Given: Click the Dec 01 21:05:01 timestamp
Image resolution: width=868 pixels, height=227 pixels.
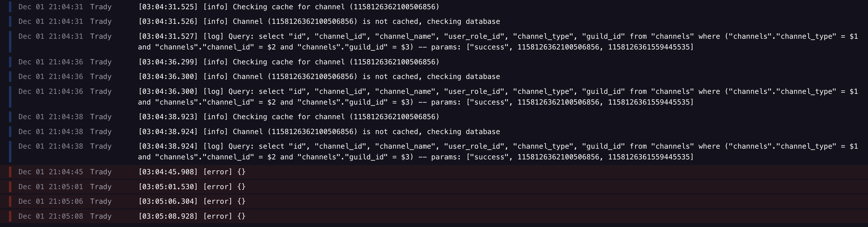Looking at the screenshot, I should [x=50, y=187].
